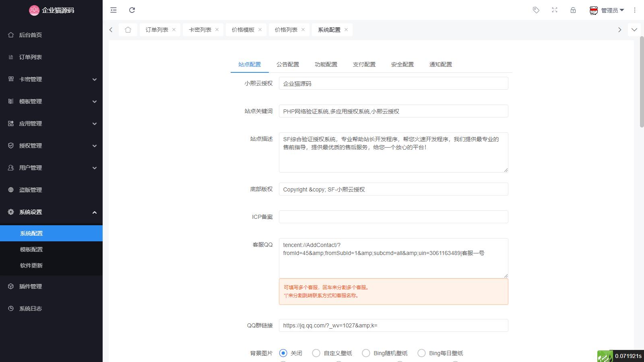This screenshot has width=644, height=362.
Task: Enter fullscreen mode via the expand icon
Action: pos(555,10)
